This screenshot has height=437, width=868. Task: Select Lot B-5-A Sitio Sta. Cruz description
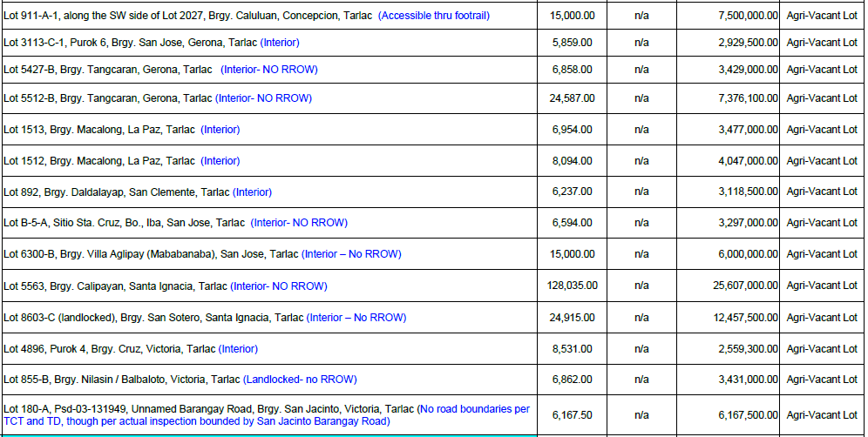[x=125, y=223]
